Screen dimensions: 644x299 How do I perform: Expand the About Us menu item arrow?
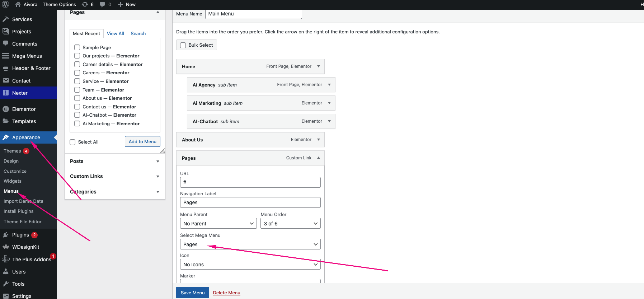pos(318,140)
